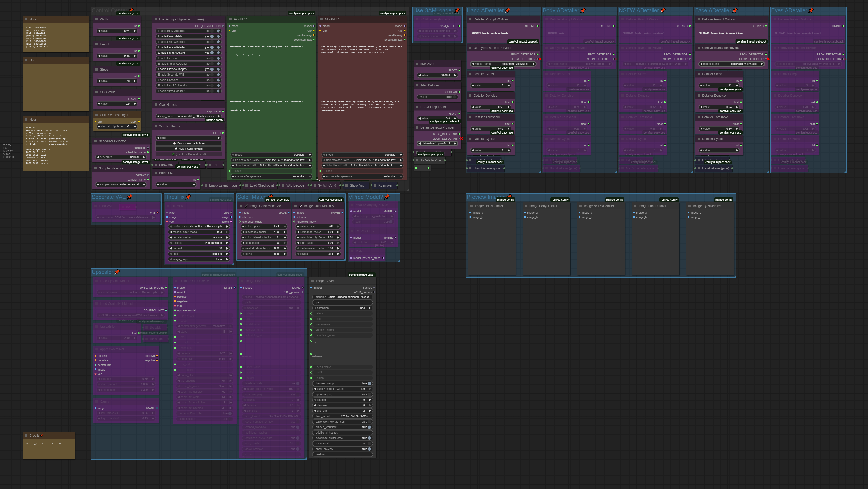
Task: Collapse the POSITIVE node via its square icon
Action: click(230, 19)
